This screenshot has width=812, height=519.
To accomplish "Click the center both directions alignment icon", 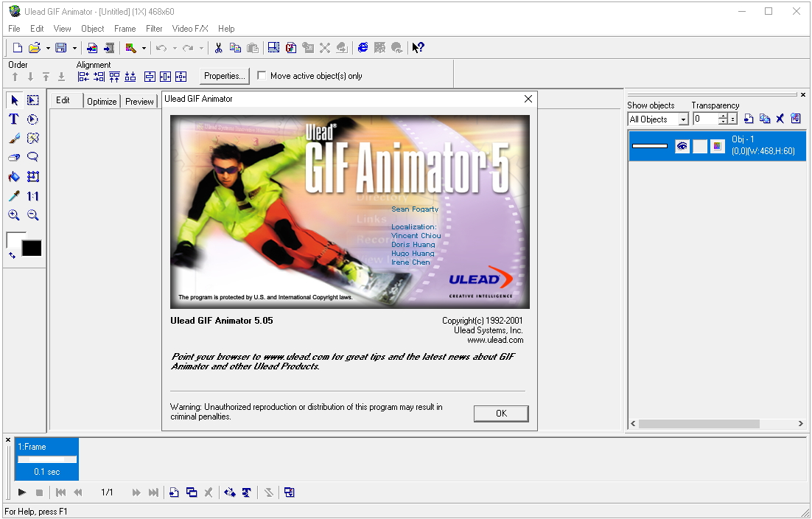I will [x=181, y=77].
